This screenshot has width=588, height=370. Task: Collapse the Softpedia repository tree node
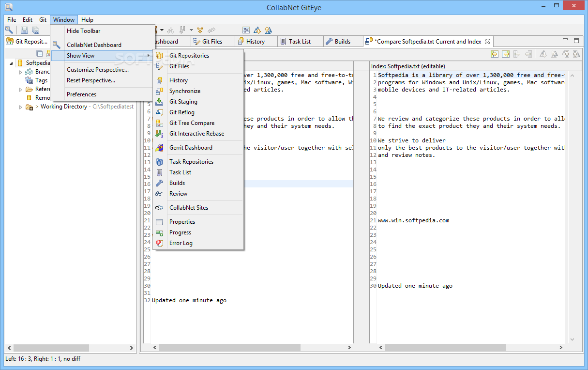11,63
